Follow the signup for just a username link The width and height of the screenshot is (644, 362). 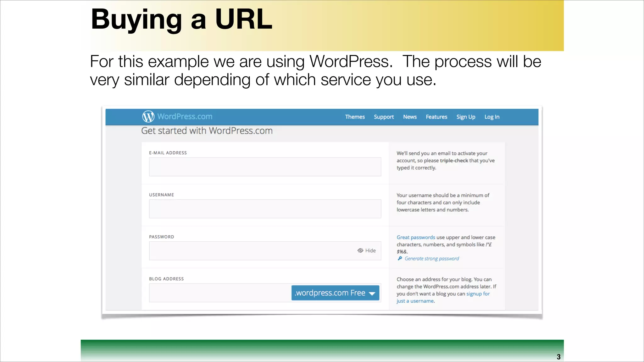[443, 297]
